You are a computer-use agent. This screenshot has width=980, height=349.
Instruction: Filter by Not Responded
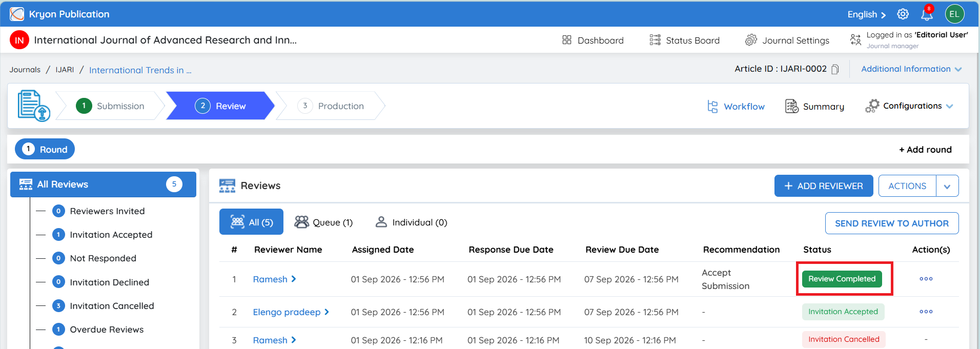click(94, 258)
